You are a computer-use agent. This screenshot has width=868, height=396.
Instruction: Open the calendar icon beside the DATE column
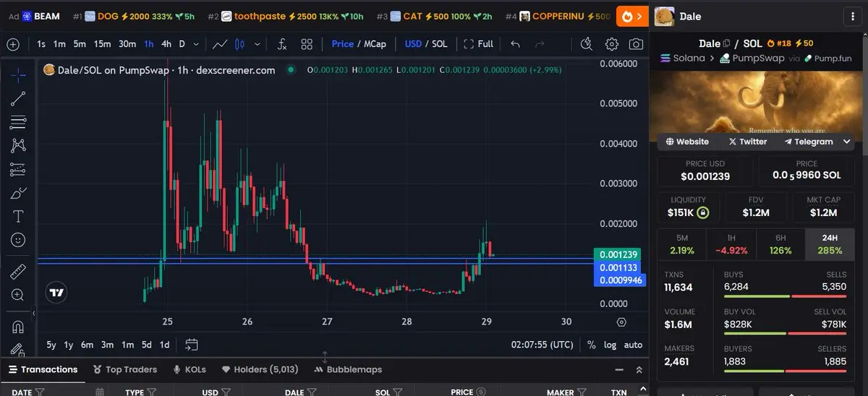tap(101, 392)
